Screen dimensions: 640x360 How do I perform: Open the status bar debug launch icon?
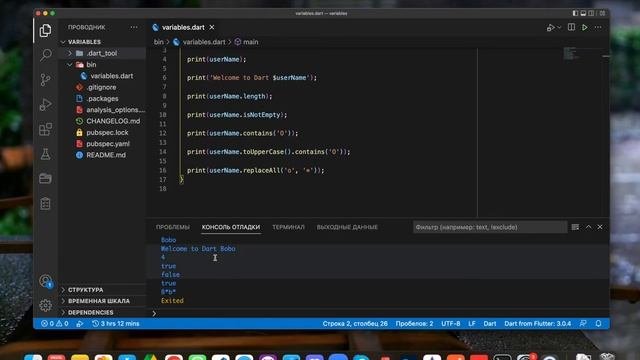tap(80, 324)
